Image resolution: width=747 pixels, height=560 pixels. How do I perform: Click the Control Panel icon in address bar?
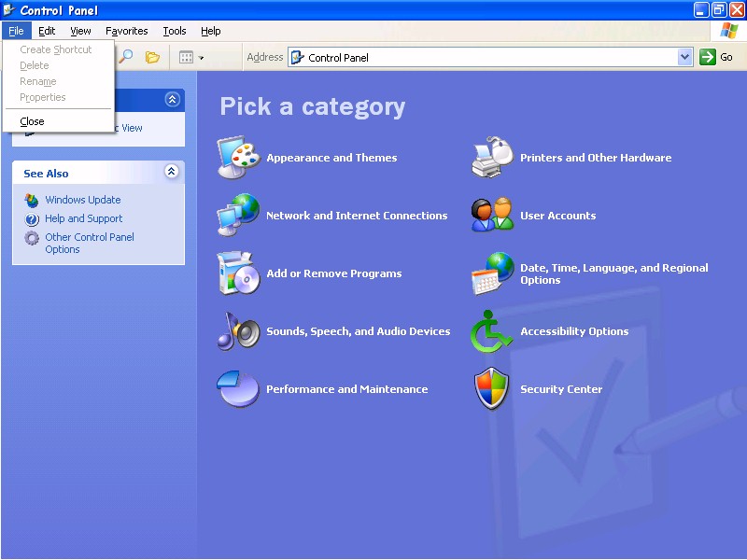pos(297,57)
